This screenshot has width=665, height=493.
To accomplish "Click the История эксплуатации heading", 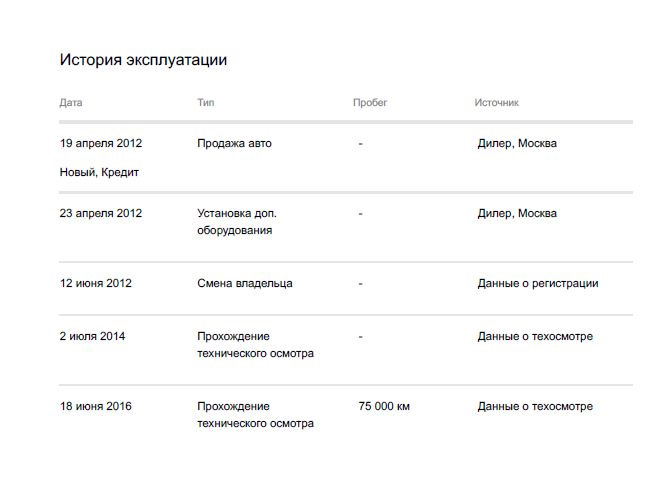I will pyautogui.click(x=143, y=60).
